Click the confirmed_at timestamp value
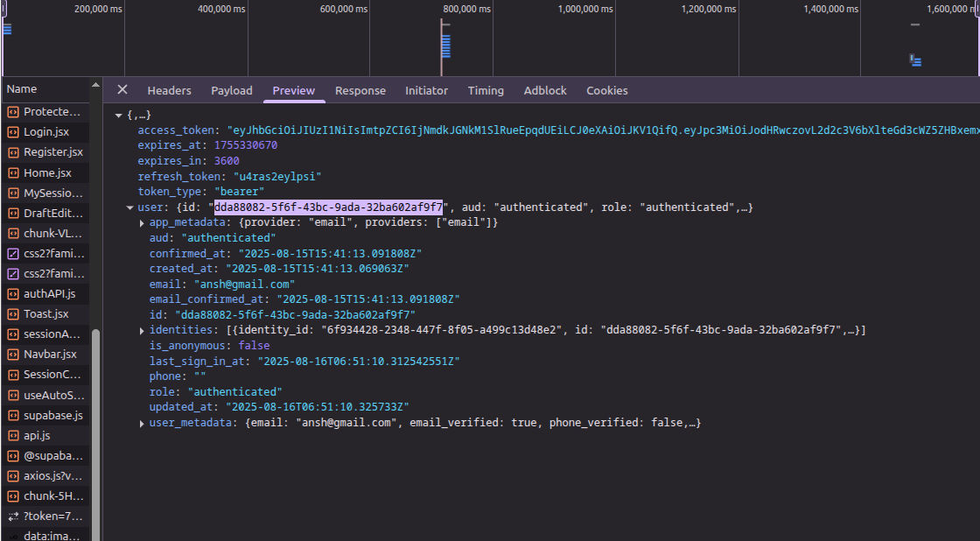This screenshot has height=541, width=980. click(330, 253)
